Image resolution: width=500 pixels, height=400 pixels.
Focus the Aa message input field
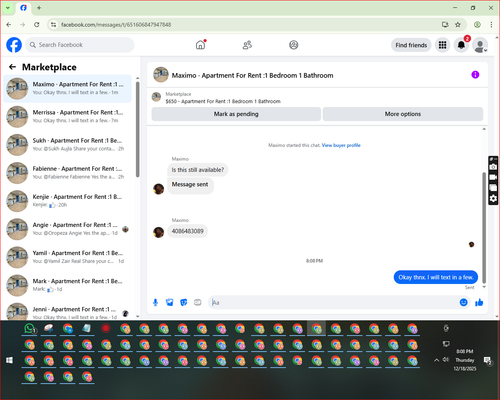[333, 302]
